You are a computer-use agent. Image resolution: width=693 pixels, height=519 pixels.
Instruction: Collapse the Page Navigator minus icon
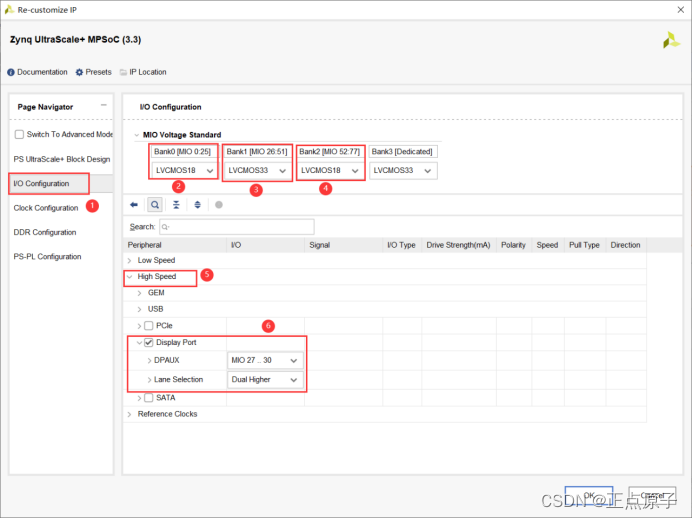[104, 105]
